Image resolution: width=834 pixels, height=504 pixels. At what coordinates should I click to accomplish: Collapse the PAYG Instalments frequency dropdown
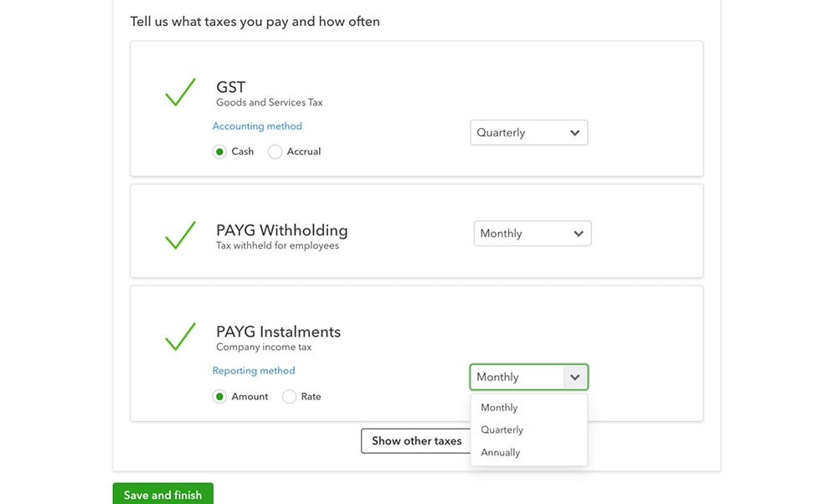point(528,377)
